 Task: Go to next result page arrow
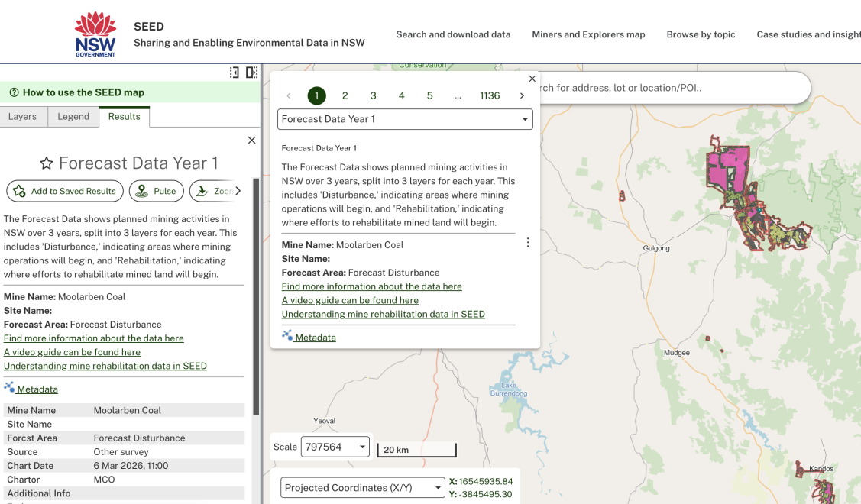click(x=522, y=95)
